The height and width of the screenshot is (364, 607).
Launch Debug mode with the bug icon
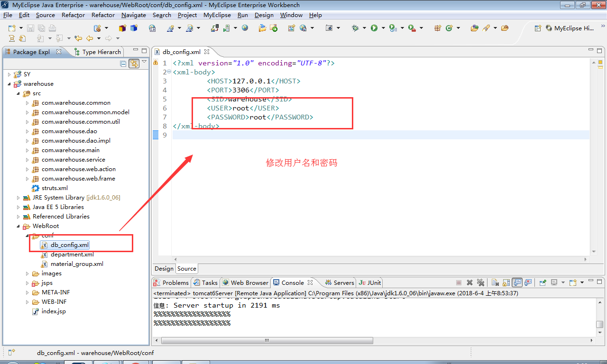coord(355,28)
